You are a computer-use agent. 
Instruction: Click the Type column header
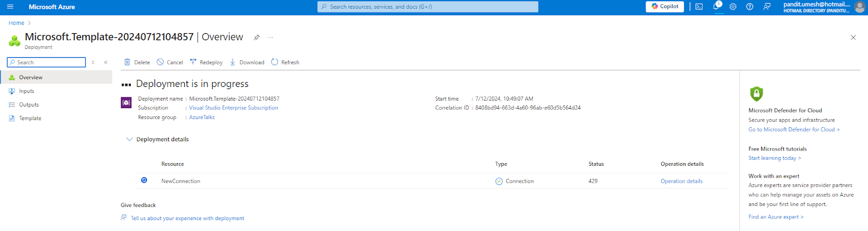coord(501,164)
